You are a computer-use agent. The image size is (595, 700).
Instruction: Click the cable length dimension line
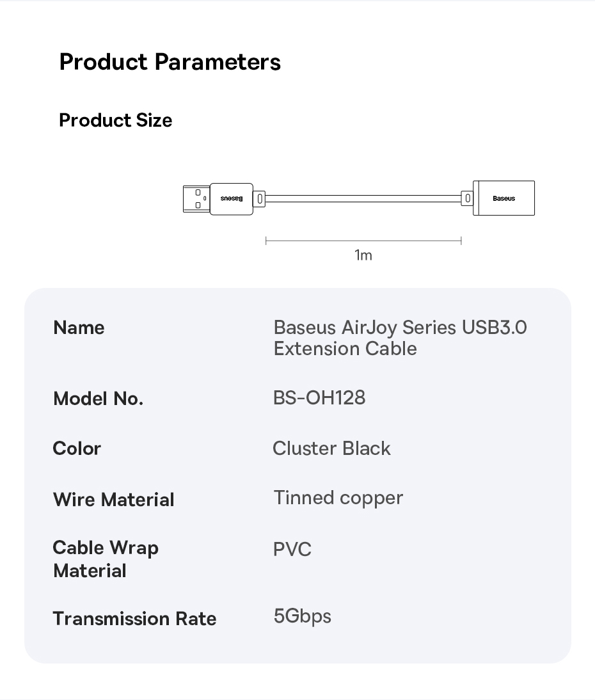(x=363, y=241)
